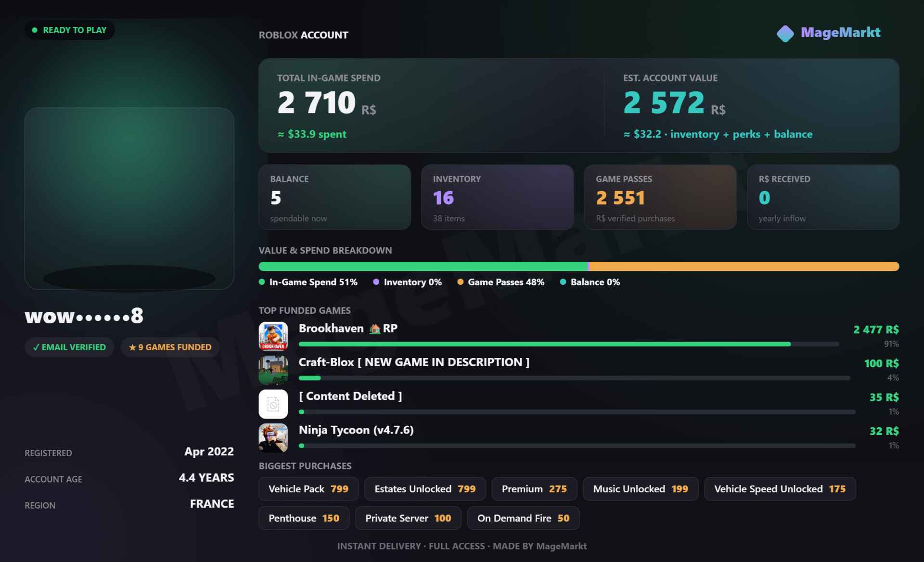
Task: Click the ROBLOX ACCOUNT heading
Action: click(x=303, y=35)
